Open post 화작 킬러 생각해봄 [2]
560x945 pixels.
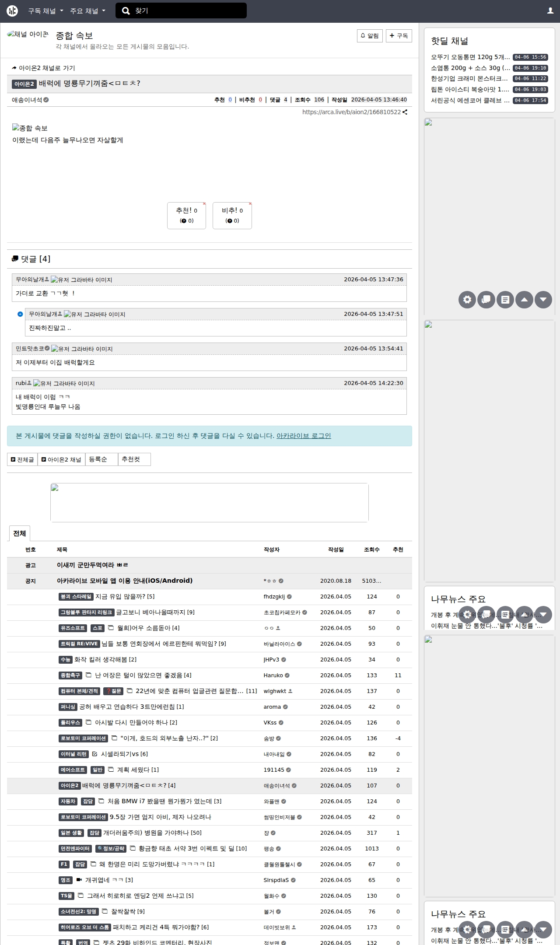coord(105,659)
